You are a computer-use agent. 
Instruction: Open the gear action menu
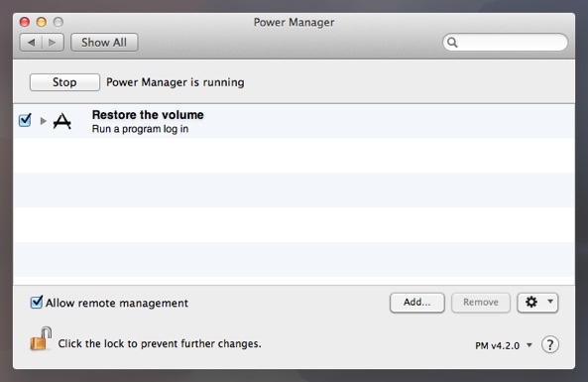[537, 303]
